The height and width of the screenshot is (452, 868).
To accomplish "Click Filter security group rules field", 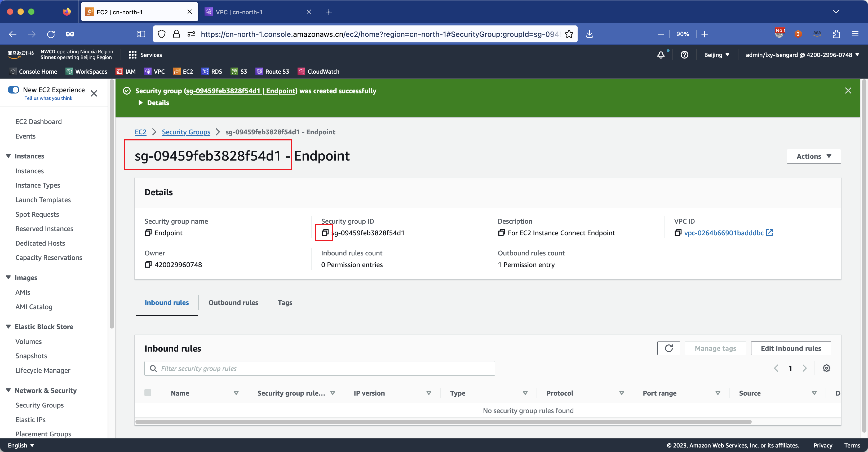I will click(x=320, y=368).
